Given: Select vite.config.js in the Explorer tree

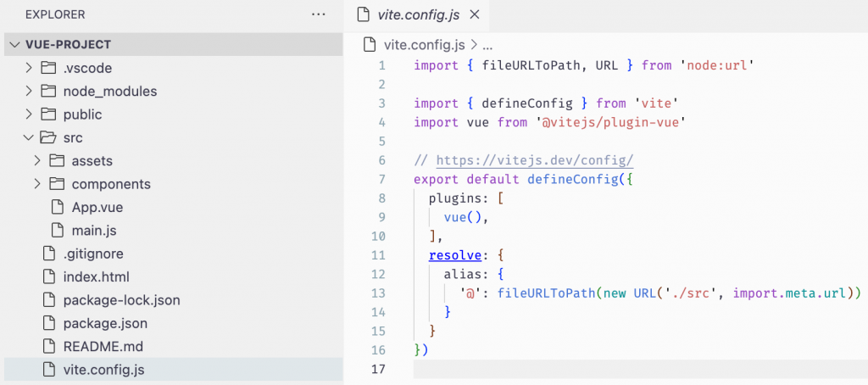Looking at the screenshot, I should 171,370.
